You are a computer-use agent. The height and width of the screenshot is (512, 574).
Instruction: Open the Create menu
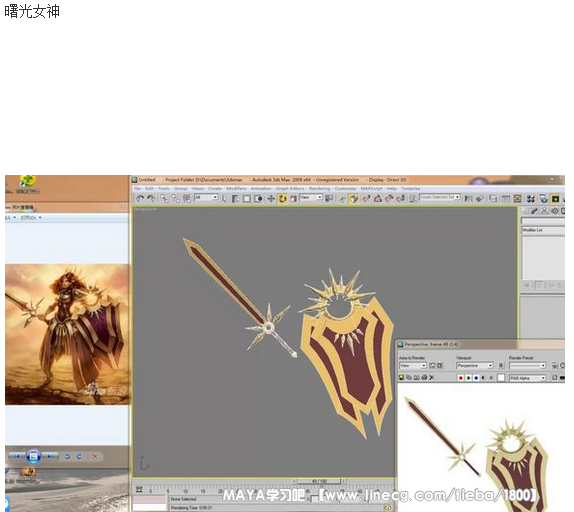click(215, 188)
